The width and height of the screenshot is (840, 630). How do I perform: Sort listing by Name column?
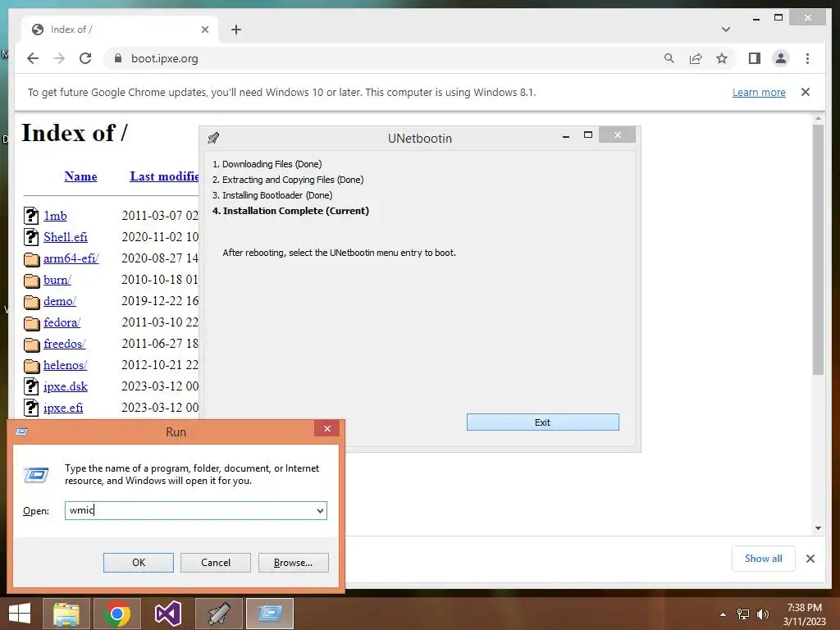pos(80,176)
